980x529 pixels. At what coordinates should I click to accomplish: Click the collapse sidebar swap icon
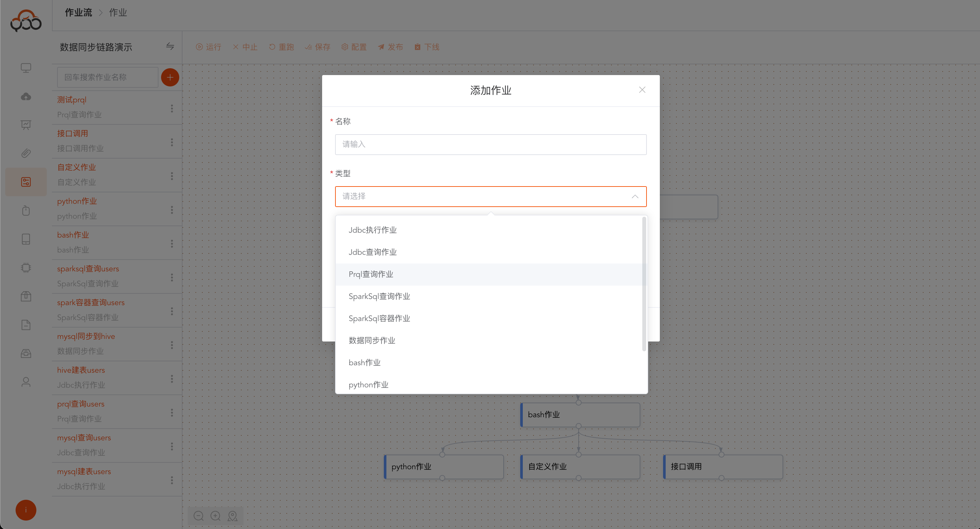click(x=170, y=46)
